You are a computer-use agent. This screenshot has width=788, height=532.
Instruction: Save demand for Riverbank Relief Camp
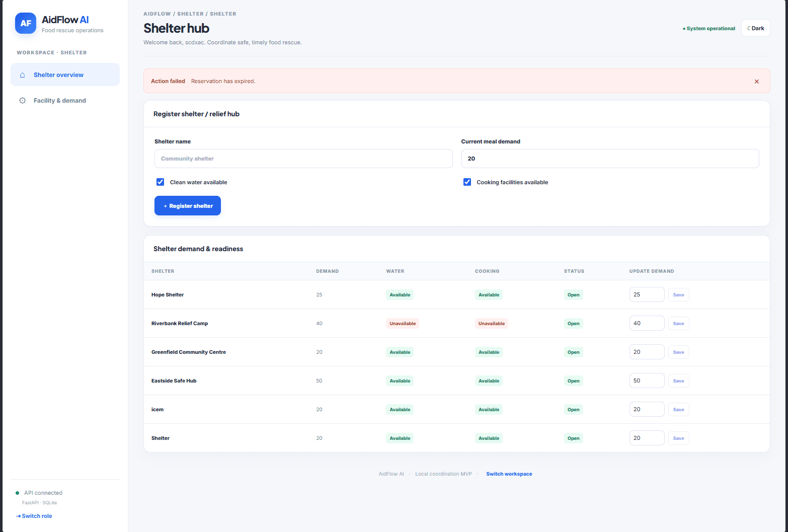pyautogui.click(x=678, y=324)
